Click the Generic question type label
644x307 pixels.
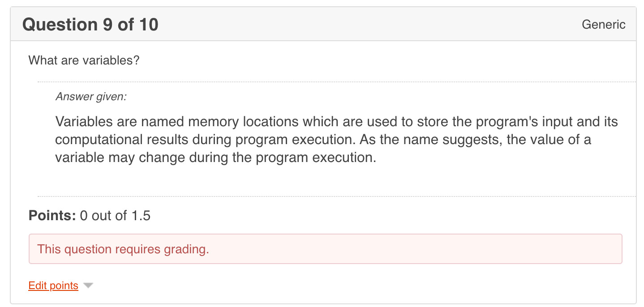603,25
